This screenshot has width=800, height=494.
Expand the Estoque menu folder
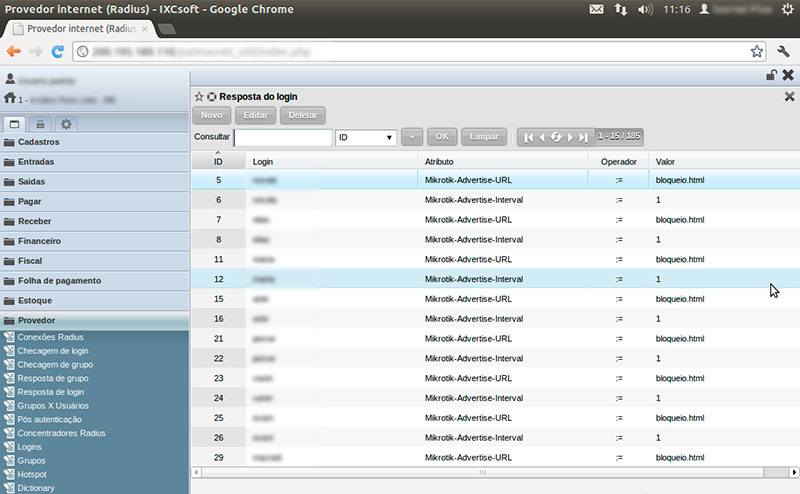94,301
